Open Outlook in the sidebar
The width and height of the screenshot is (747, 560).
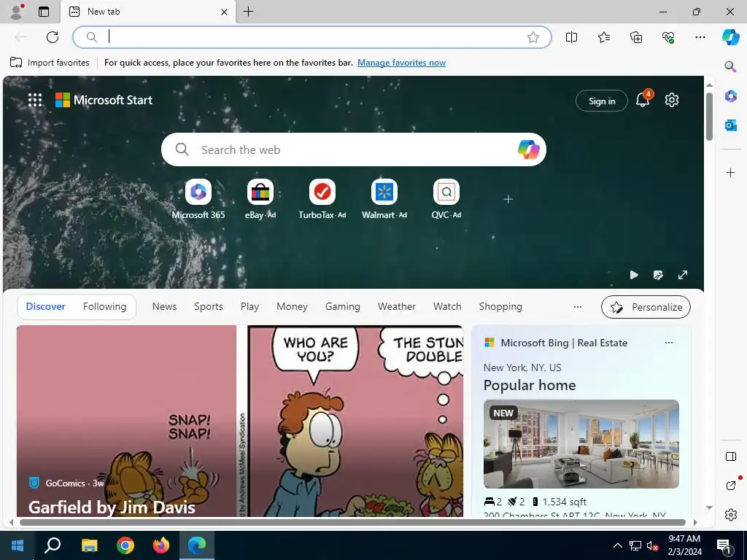[730, 125]
